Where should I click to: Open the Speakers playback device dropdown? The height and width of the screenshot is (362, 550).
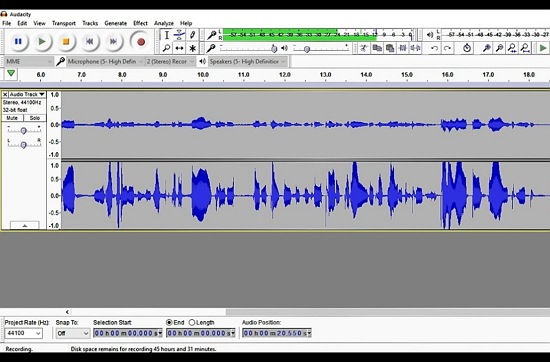click(x=248, y=61)
